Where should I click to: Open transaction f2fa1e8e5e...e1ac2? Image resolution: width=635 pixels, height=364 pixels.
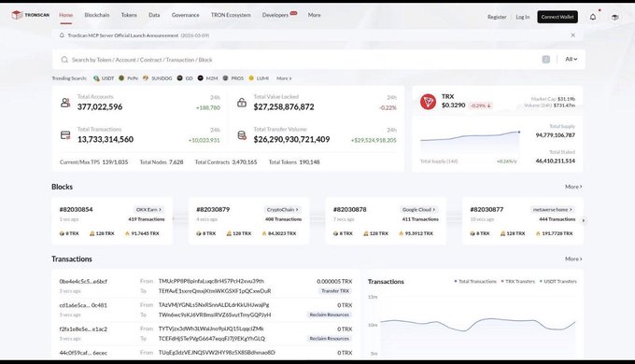83,329
